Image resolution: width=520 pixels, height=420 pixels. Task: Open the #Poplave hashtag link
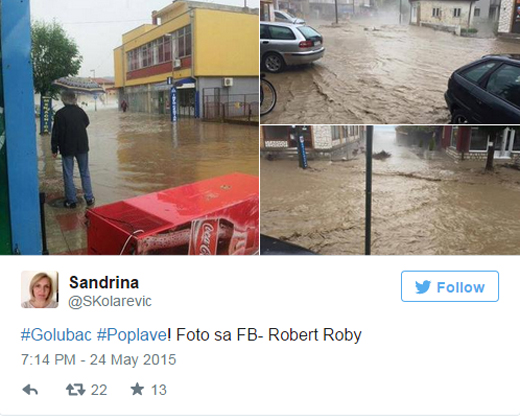pos(132,335)
